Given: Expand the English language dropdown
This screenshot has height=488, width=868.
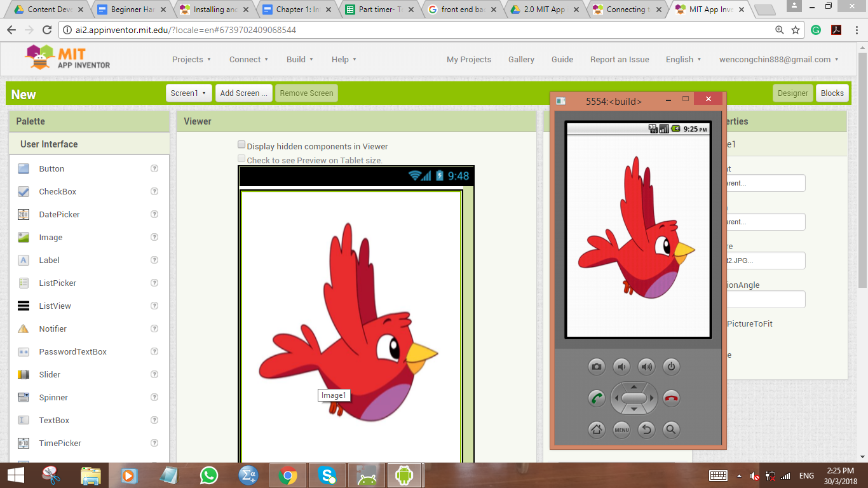Looking at the screenshot, I should pyautogui.click(x=683, y=60).
